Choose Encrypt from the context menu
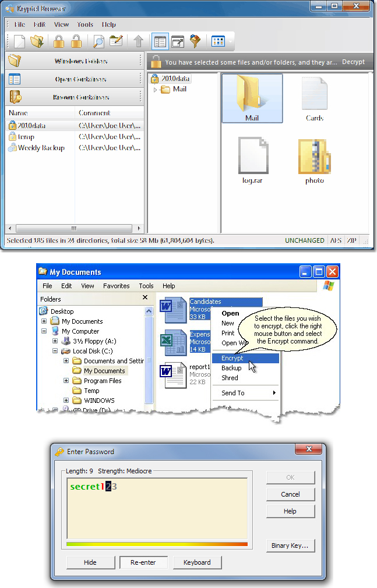377x588 pixels. coord(232,358)
